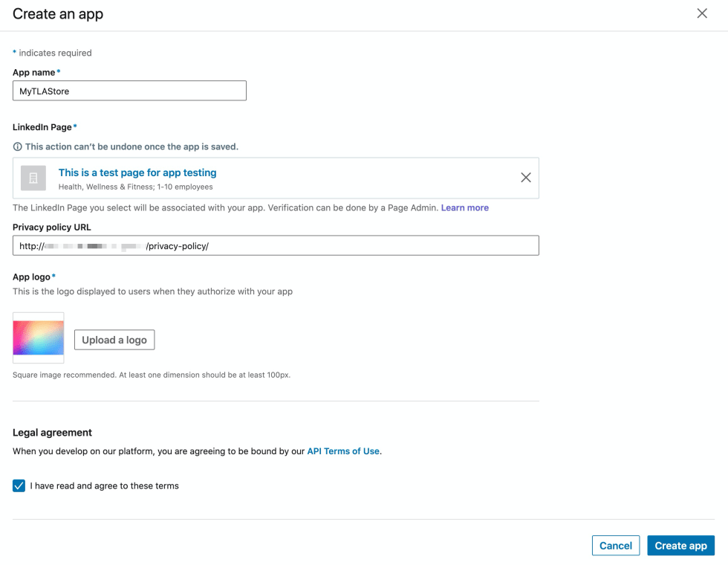The width and height of the screenshot is (728, 565).
Task: Toggle the agree to terms checkbox
Action: tap(19, 485)
